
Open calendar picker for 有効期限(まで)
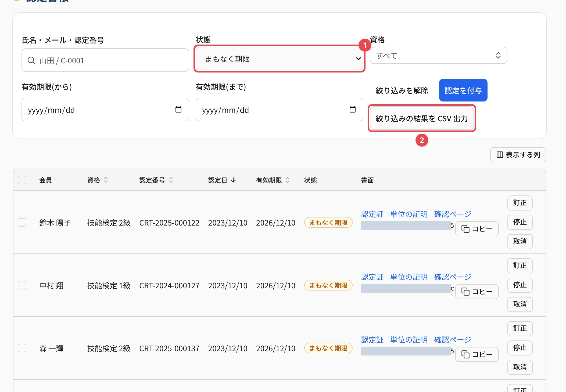click(x=353, y=110)
